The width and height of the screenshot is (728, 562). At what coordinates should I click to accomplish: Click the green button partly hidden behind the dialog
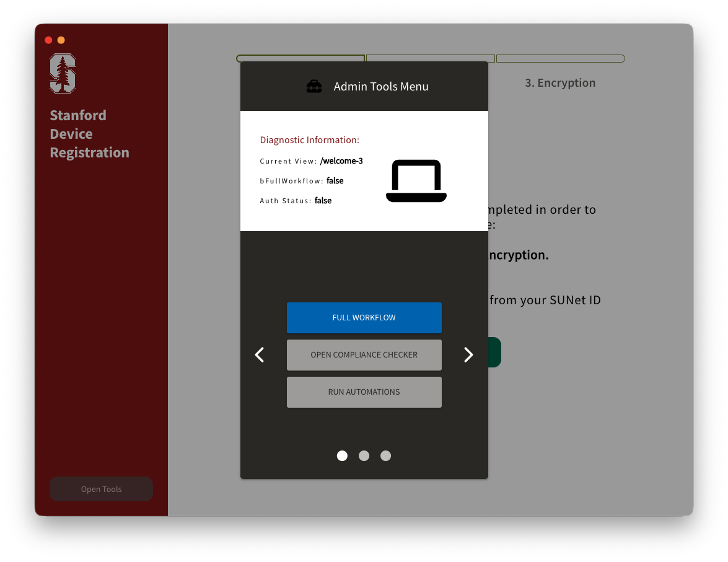[494, 352]
